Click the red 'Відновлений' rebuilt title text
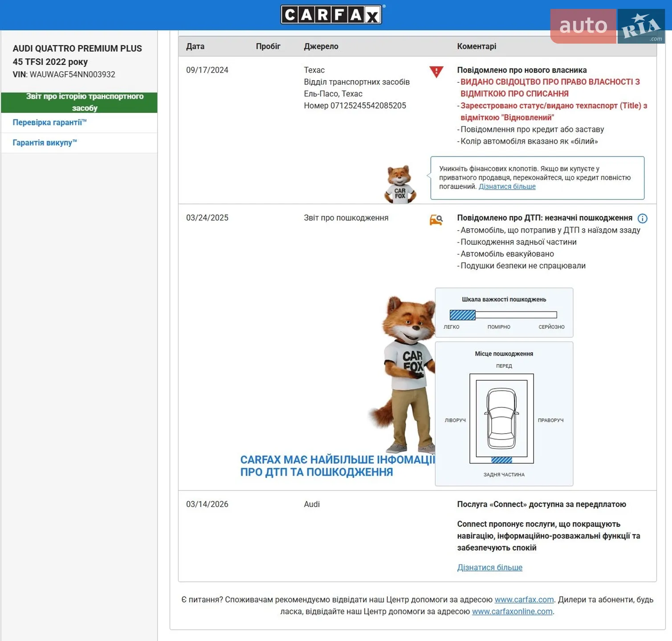This screenshot has width=672, height=641. pos(554,111)
